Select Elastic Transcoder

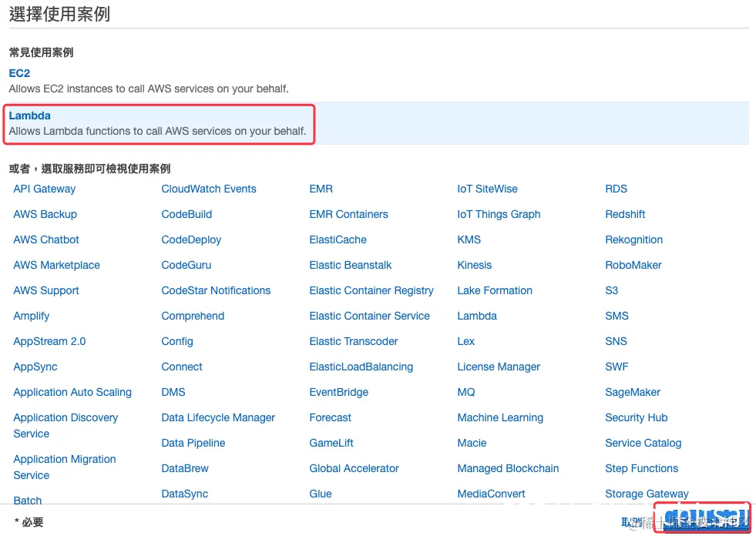point(354,342)
